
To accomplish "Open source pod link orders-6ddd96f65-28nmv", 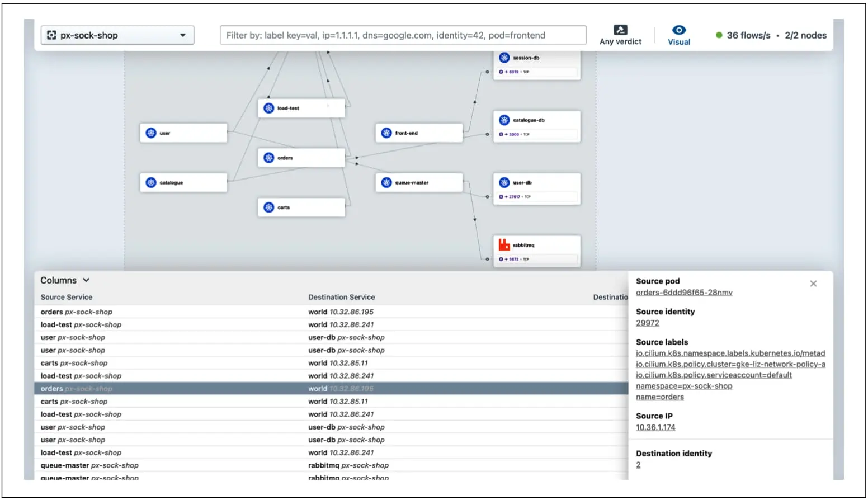I will coord(684,293).
